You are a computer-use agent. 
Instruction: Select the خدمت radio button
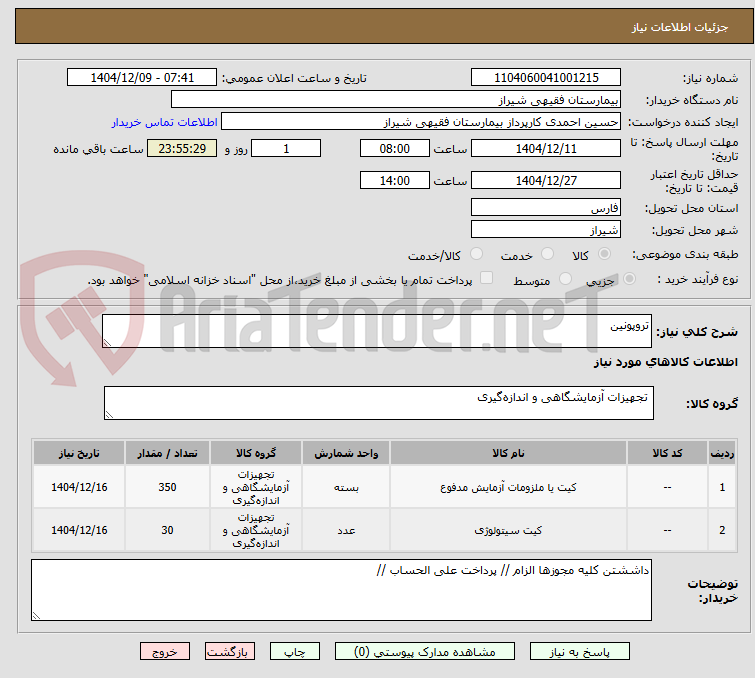547,254
